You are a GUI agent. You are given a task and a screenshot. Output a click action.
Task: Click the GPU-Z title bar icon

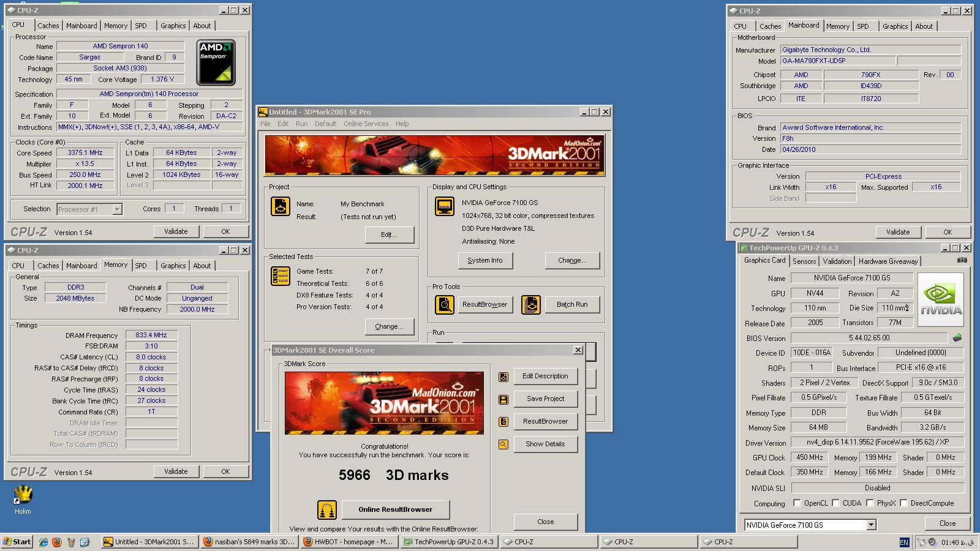(744, 248)
